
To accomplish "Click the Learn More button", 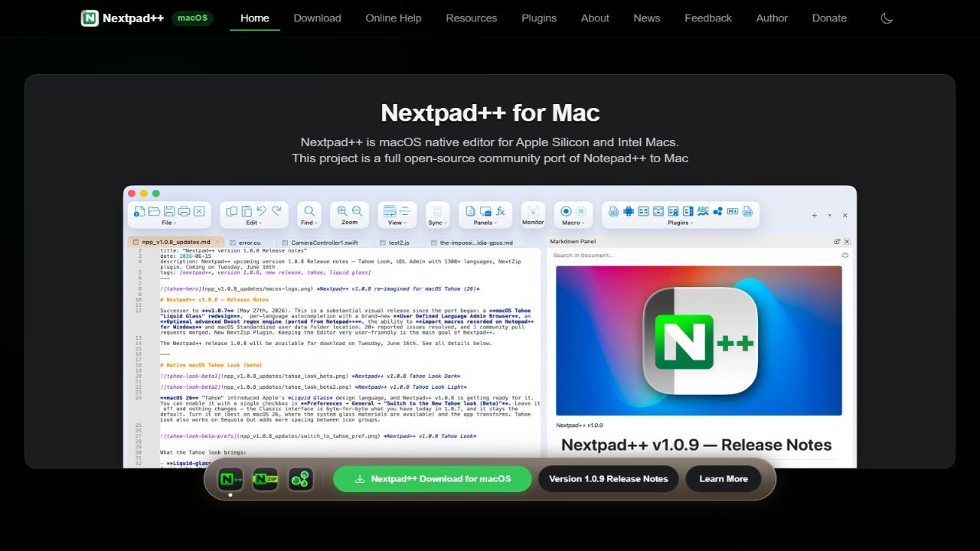I will coord(724,479).
